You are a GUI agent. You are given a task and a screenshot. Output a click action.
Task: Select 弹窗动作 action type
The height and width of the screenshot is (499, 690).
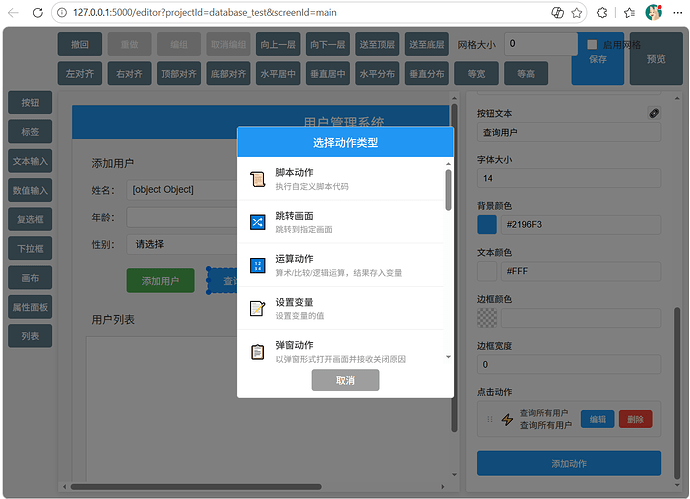point(341,349)
